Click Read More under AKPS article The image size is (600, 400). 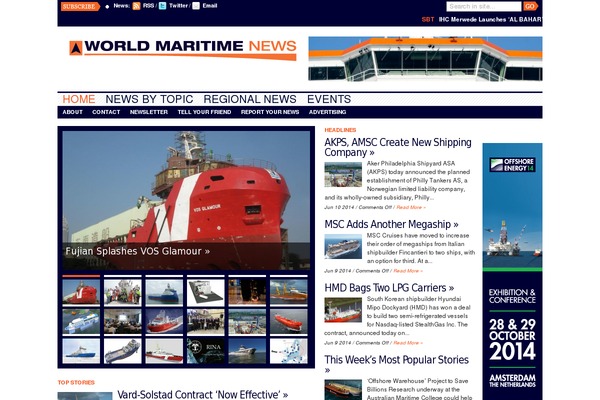point(411,207)
